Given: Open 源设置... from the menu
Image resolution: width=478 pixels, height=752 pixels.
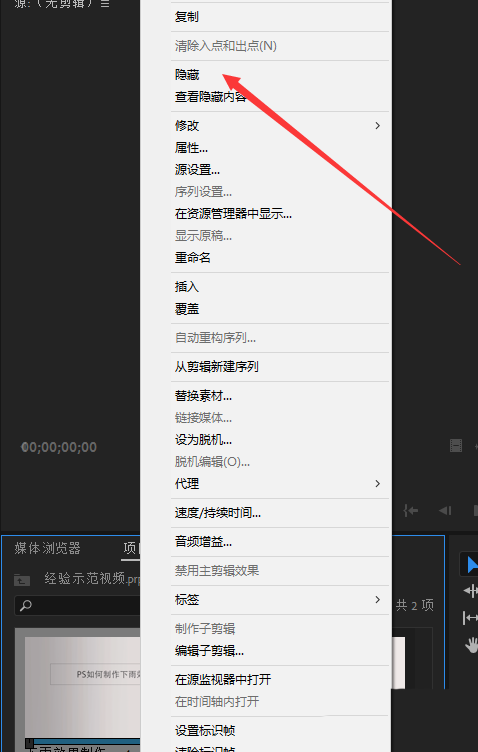Looking at the screenshot, I should coord(198,170).
